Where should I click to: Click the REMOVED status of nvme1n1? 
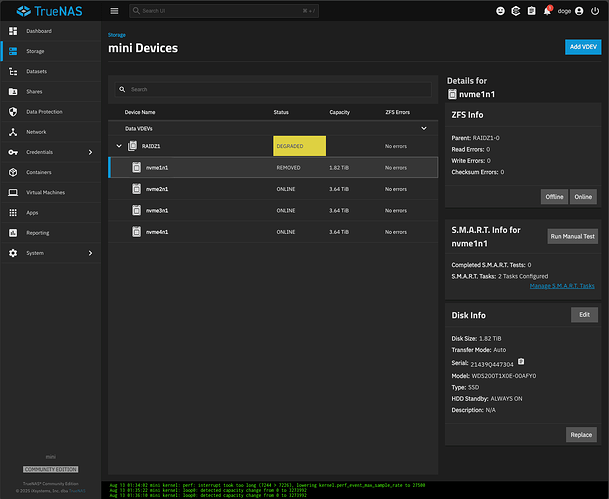[x=288, y=168]
